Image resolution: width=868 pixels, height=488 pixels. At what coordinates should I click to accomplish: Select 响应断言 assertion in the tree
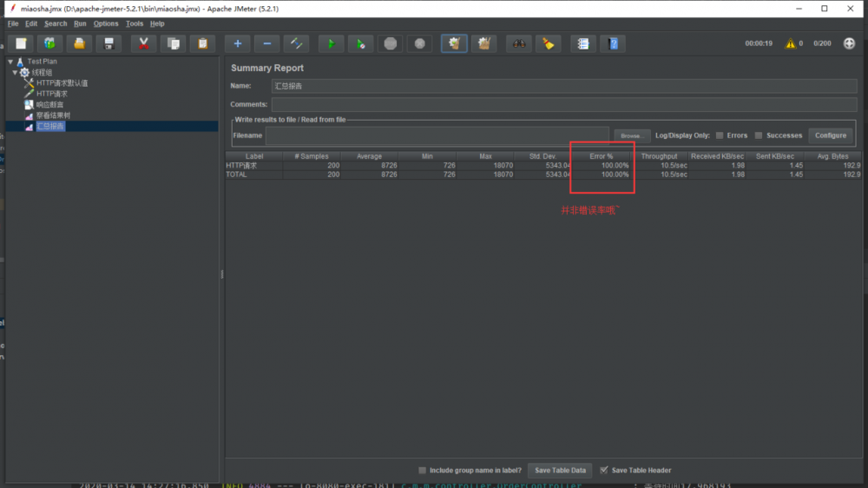click(x=49, y=105)
